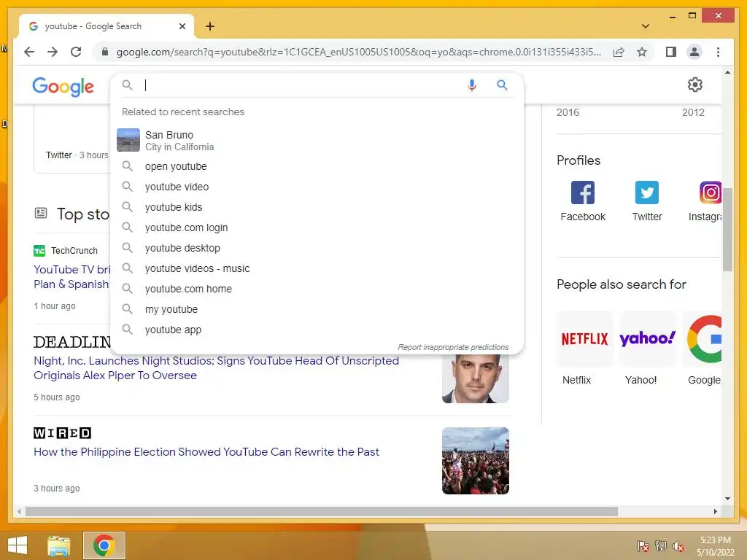Open TechCrunch YouTube TV headline

pos(72,276)
